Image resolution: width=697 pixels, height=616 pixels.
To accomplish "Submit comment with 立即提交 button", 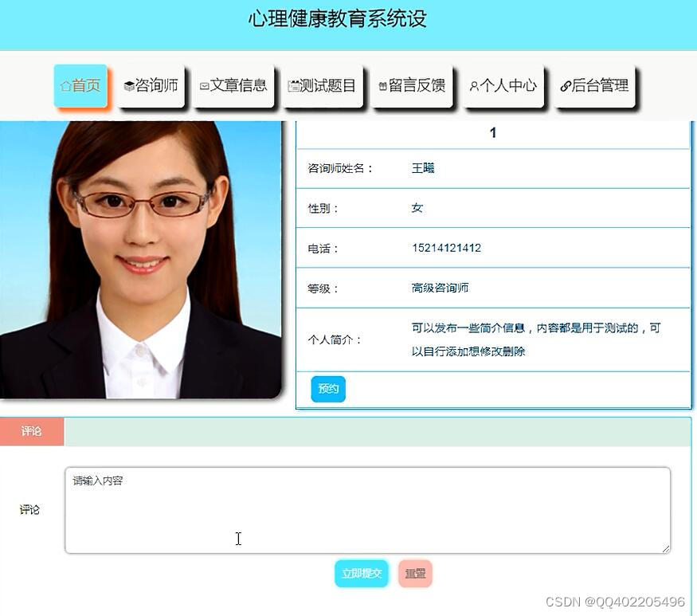I will 362,574.
